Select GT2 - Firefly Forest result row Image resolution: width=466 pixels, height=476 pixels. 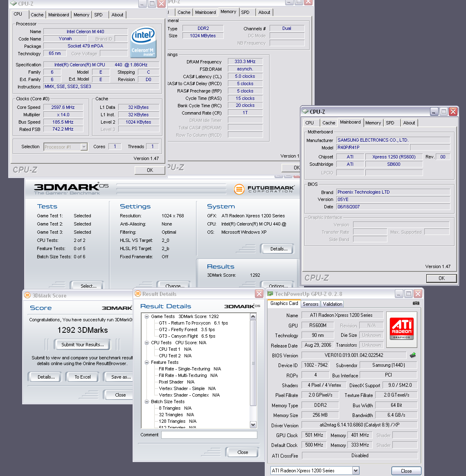click(187, 329)
